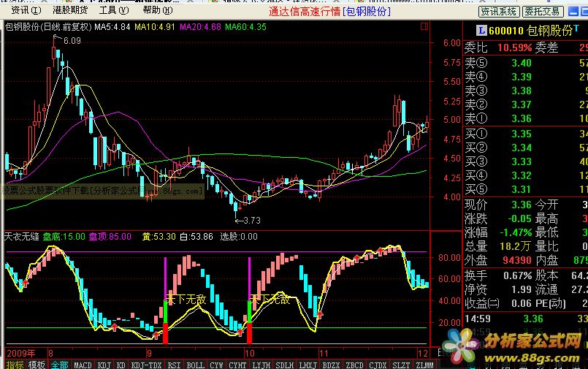Click the MA5:4.84 label
The height and width of the screenshot is (369, 588).
coord(112,27)
